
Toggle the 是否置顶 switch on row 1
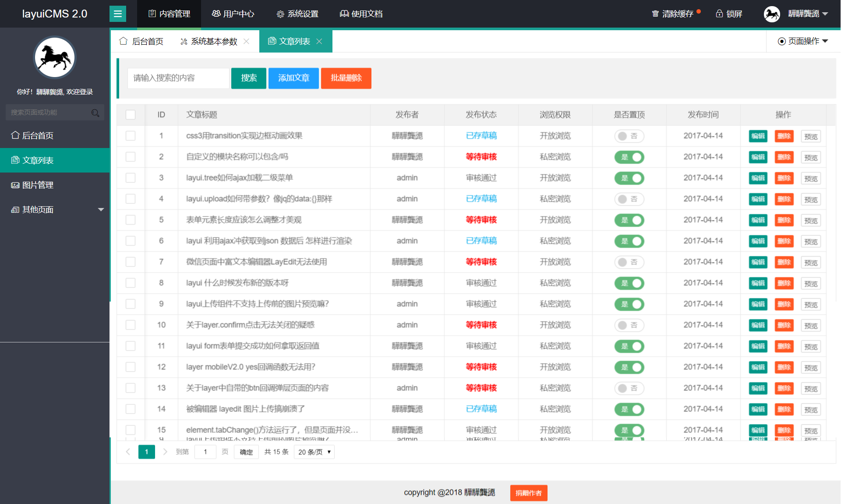629,136
